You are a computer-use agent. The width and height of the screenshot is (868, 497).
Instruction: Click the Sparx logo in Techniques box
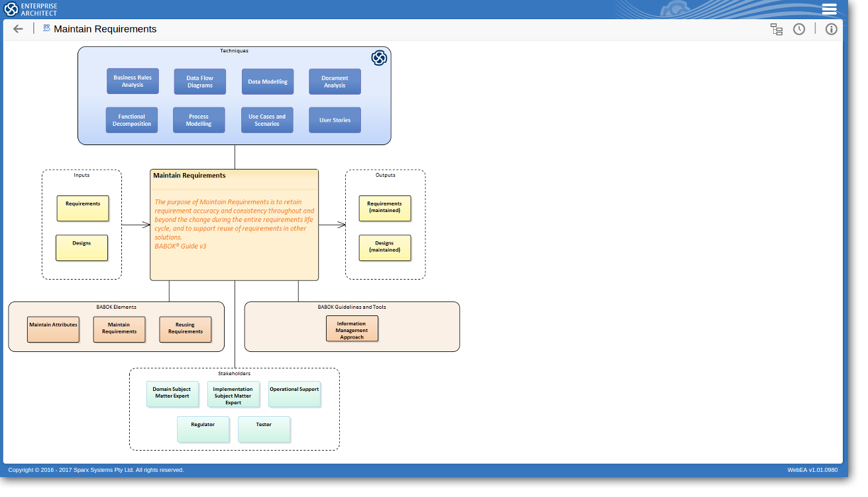379,58
